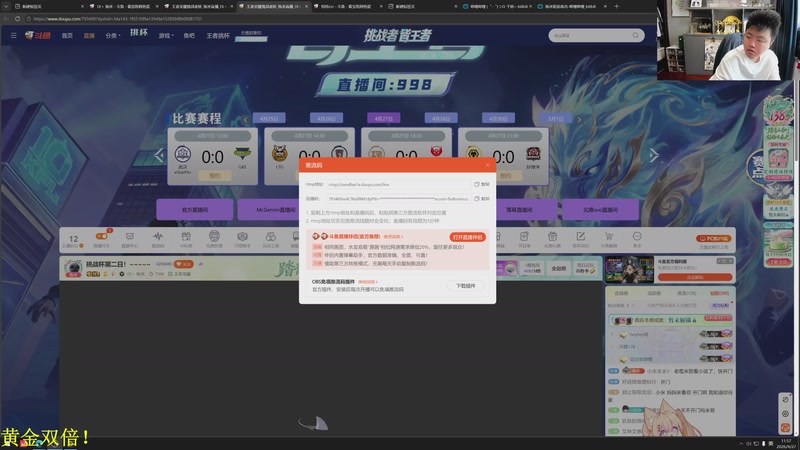Viewport: 800px width, 450px height.
Task: Open 使用说明 link beside 斗鱼直播伴侣
Action: point(393,237)
